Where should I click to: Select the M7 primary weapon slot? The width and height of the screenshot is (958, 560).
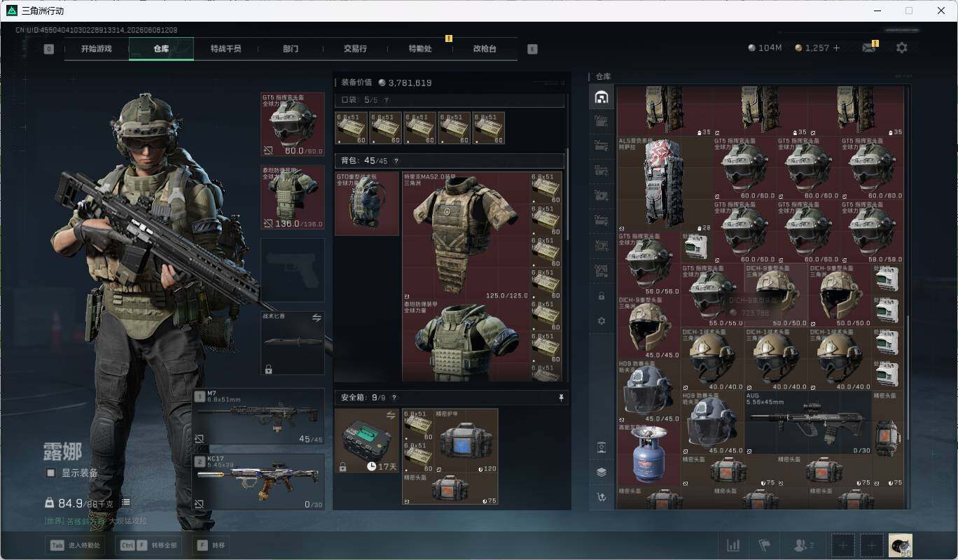coord(258,416)
